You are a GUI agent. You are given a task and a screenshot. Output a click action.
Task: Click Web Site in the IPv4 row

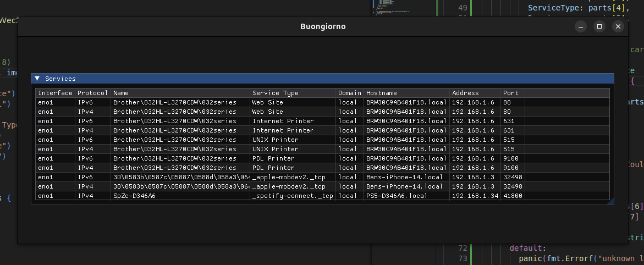click(268, 112)
